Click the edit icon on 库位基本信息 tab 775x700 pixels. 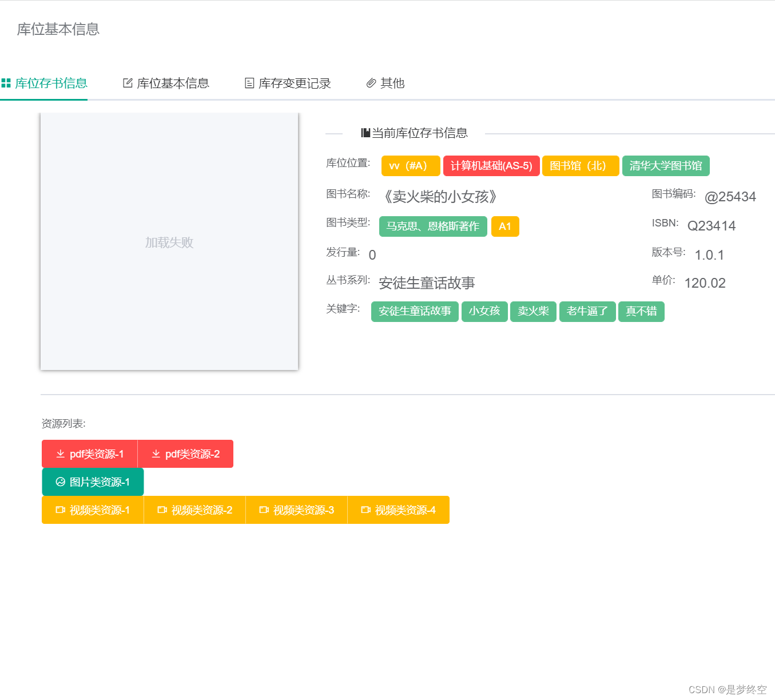pyautogui.click(x=127, y=83)
